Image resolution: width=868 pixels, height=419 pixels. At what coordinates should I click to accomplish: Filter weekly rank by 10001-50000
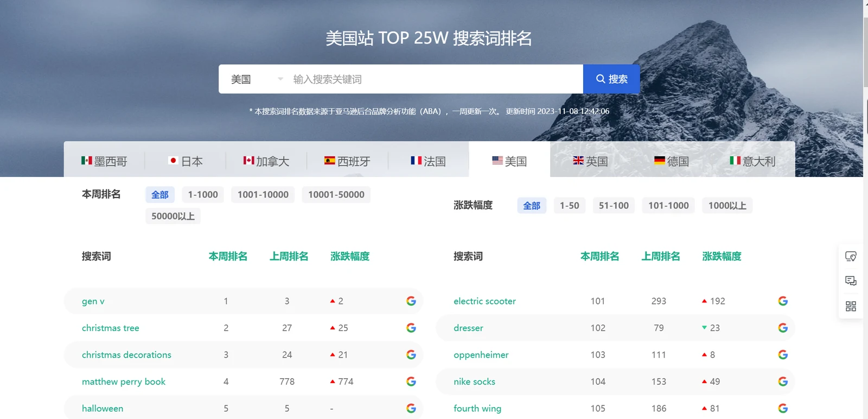336,194
